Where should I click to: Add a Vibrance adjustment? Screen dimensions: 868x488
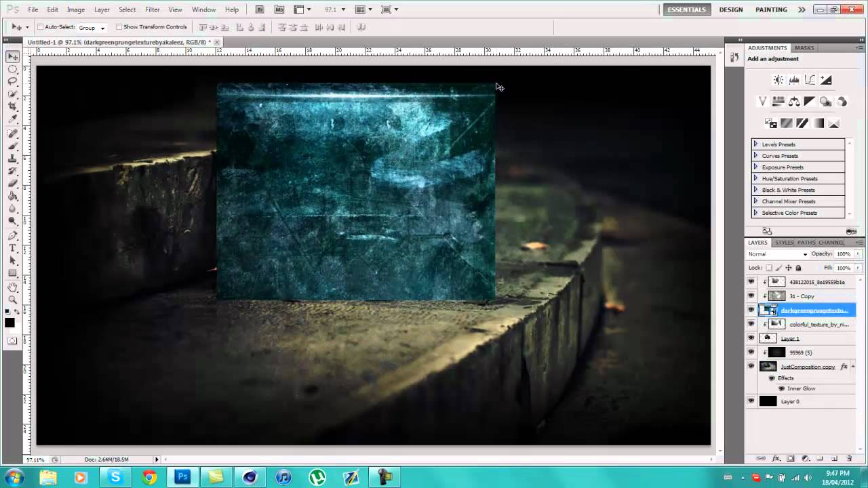[x=763, y=102]
